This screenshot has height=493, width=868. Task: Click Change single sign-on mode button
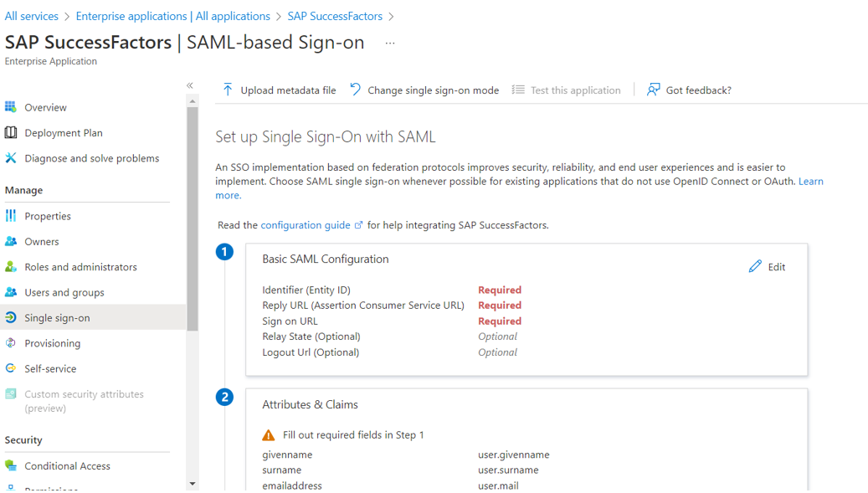coord(424,90)
